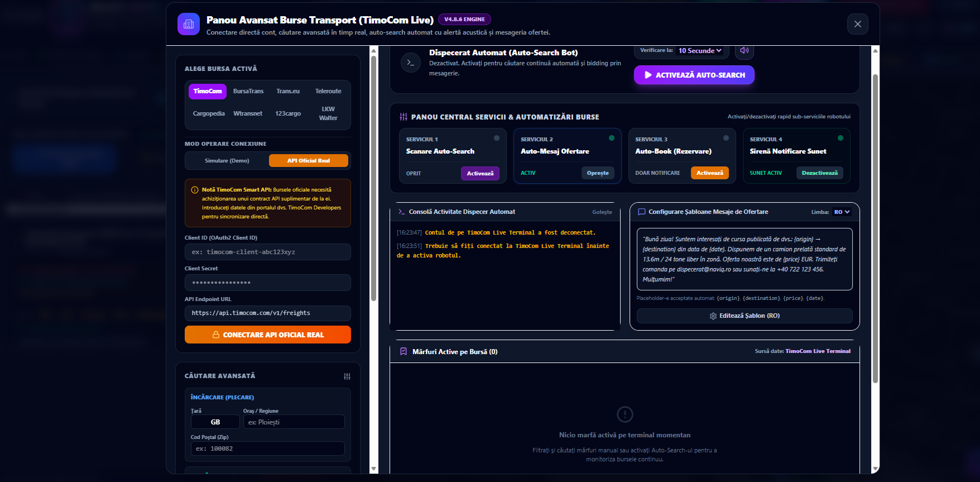Choose the Teleroute exchange
Viewport: 980px width, 482px height.
click(328, 91)
